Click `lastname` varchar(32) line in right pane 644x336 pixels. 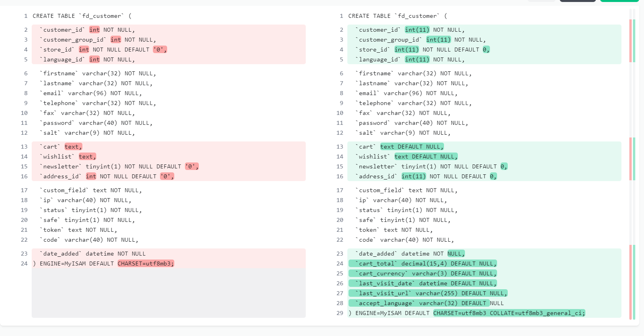412,83
